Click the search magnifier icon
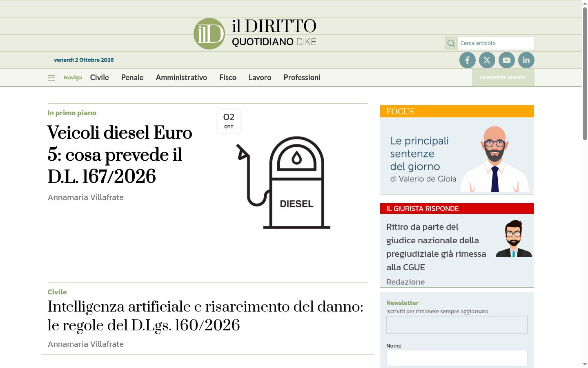588x368 pixels. click(x=451, y=43)
